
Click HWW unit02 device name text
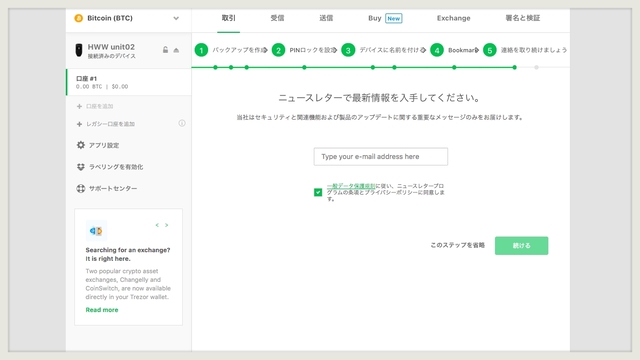pyautogui.click(x=111, y=47)
